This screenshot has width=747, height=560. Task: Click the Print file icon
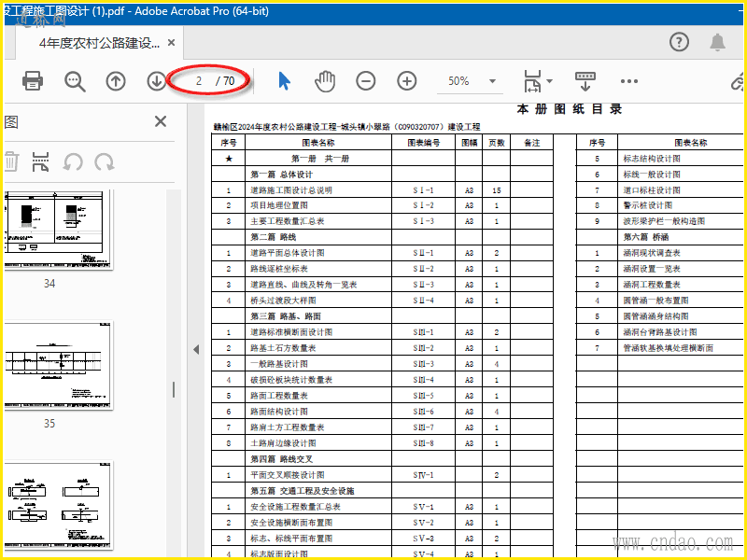33,81
